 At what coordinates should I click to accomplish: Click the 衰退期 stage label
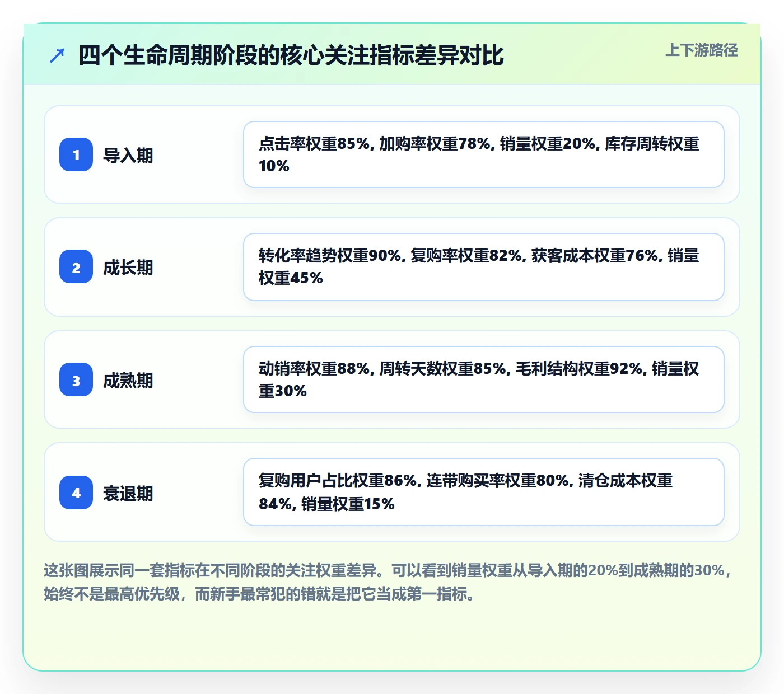[128, 493]
